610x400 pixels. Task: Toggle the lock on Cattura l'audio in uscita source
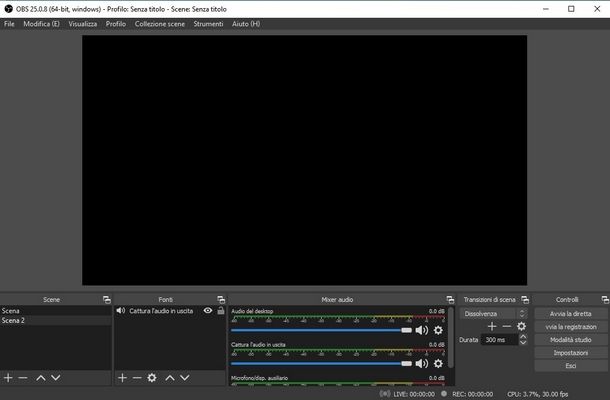(220, 311)
